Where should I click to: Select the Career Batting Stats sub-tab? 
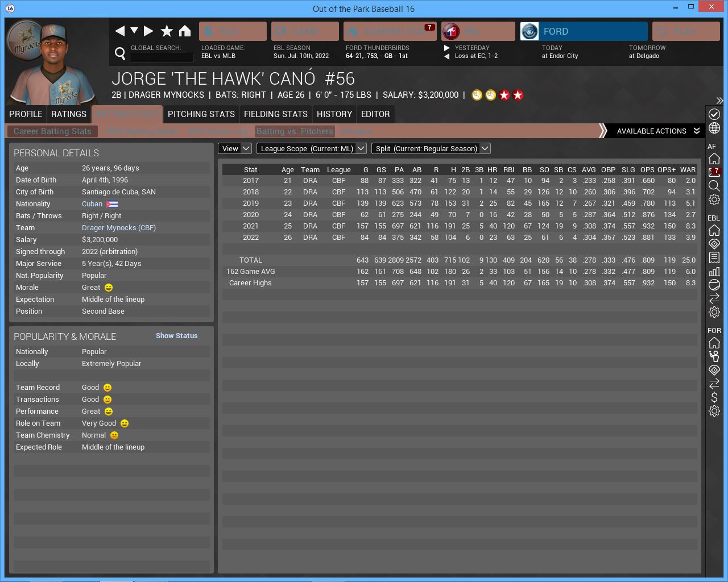pos(52,131)
